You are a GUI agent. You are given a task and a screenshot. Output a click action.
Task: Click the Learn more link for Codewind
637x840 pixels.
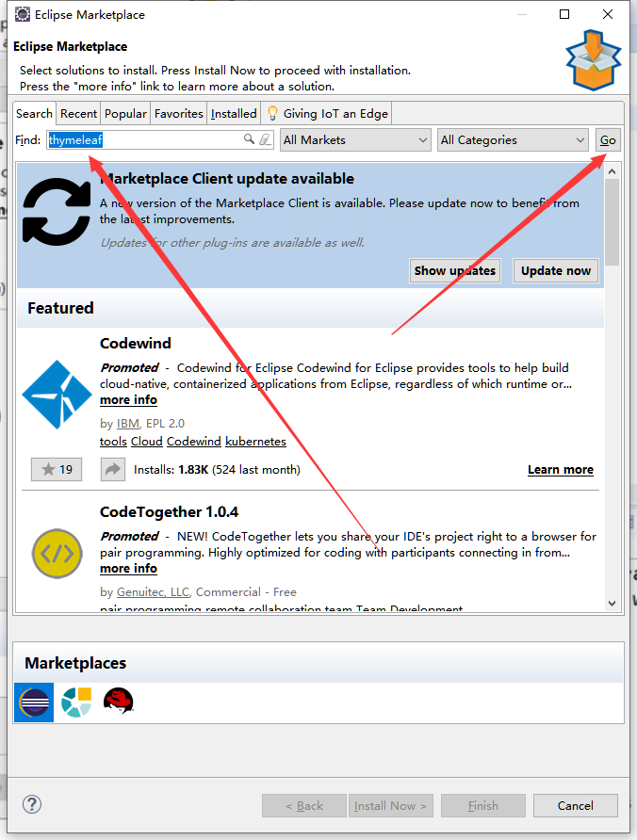[561, 469]
